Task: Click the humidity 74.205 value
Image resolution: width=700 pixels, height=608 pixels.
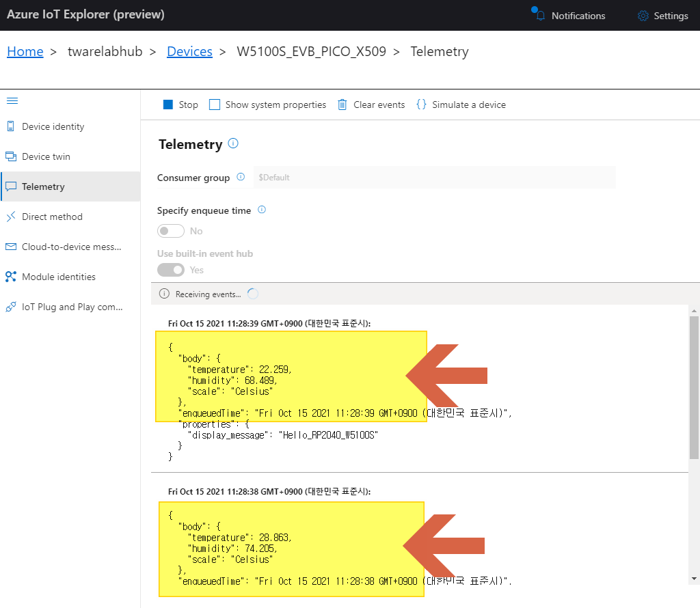Action: [x=260, y=549]
